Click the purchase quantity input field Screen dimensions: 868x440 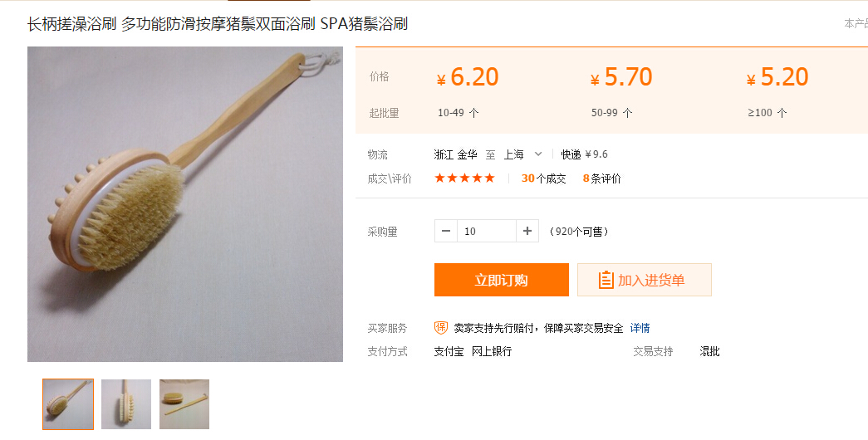(x=487, y=232)
